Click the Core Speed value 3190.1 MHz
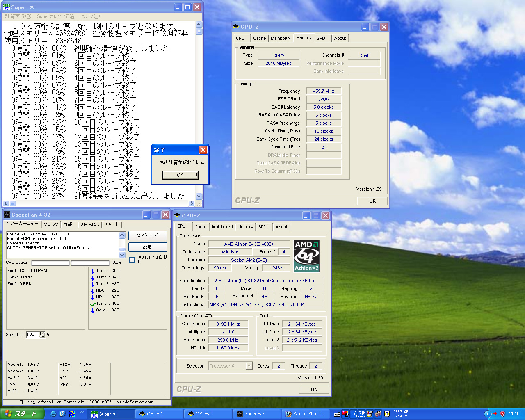Viewport: 525px width, 420px height. [228, 324]
